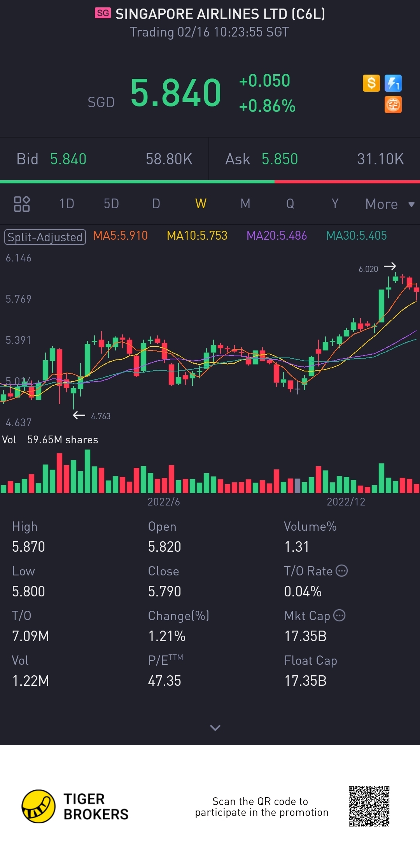Tap the T/O value 7.09M
Image resolution: width=420 pixels, height=868 pixels.
(x=30, y=636)
